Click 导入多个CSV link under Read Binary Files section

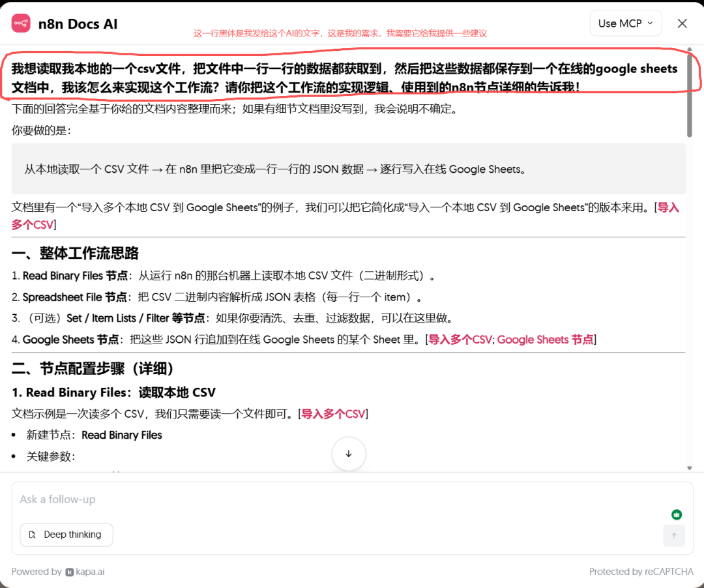[332, 413]
